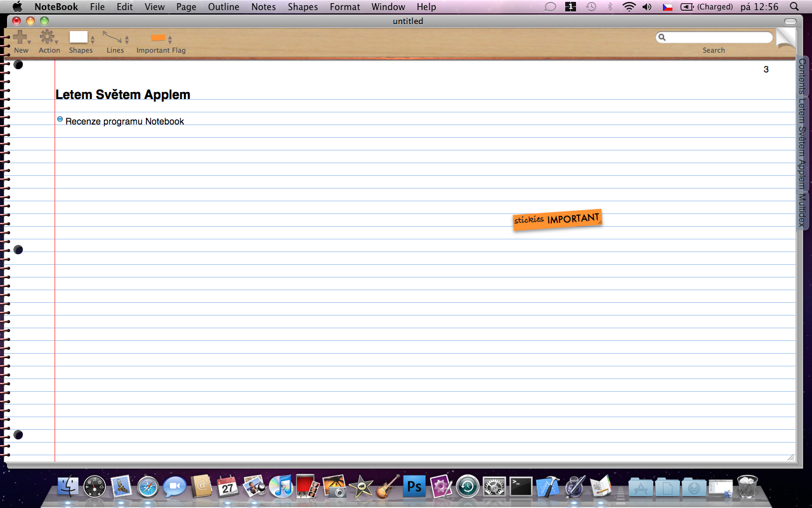Select the Letem Světem Applem side tab

coord(802,144)
